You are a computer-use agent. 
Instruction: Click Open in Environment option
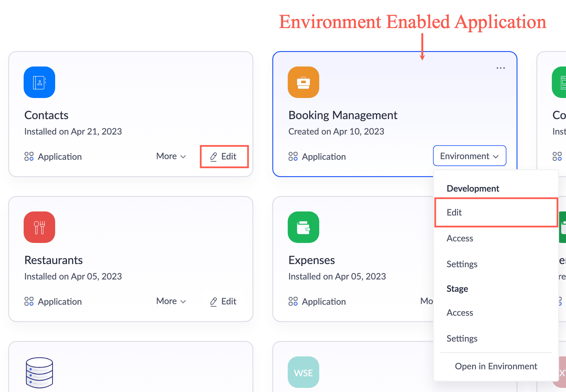(496, 366)
